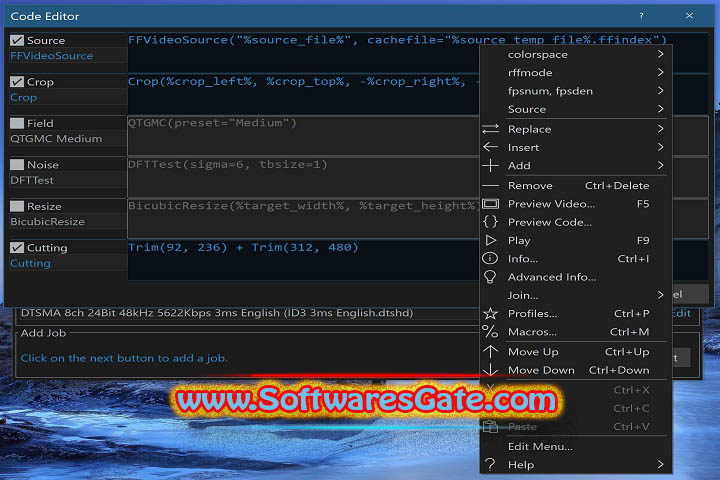Click the Macros percent icon
The width and height of the screenshot is (720, 480).
click(x=490, y=332)
